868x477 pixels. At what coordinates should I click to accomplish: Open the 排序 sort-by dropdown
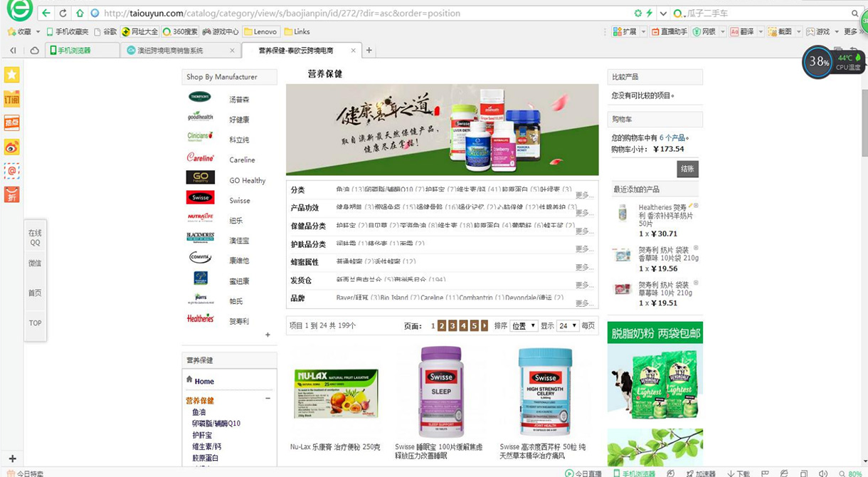coord(524,326)
